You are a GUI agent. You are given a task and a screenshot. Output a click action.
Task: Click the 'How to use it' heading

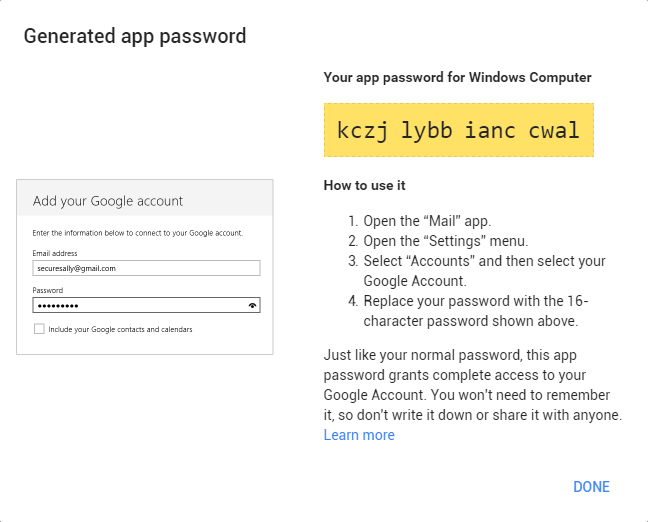coord(365,185)
